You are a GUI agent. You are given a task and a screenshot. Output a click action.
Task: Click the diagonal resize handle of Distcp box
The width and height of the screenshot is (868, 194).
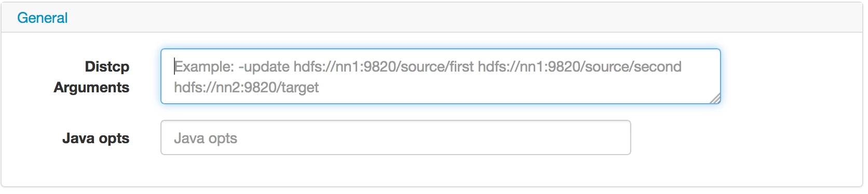[x=715, y=99]
